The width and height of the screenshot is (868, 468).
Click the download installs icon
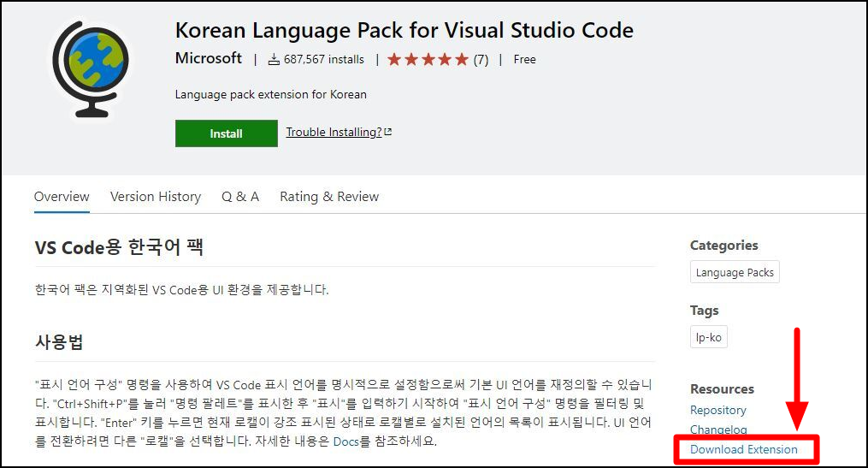[x=274, y=59]
